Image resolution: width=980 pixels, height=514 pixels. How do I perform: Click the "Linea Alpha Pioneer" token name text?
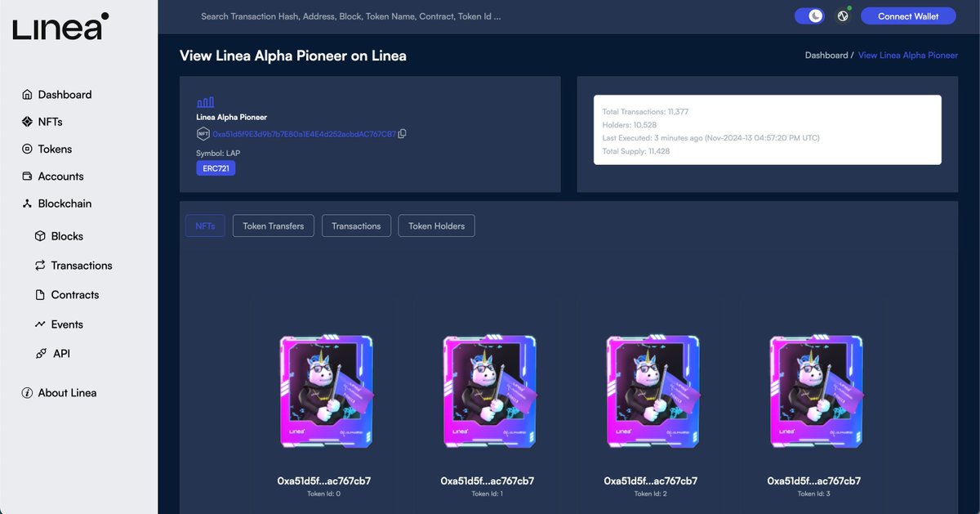coord(231,118)
